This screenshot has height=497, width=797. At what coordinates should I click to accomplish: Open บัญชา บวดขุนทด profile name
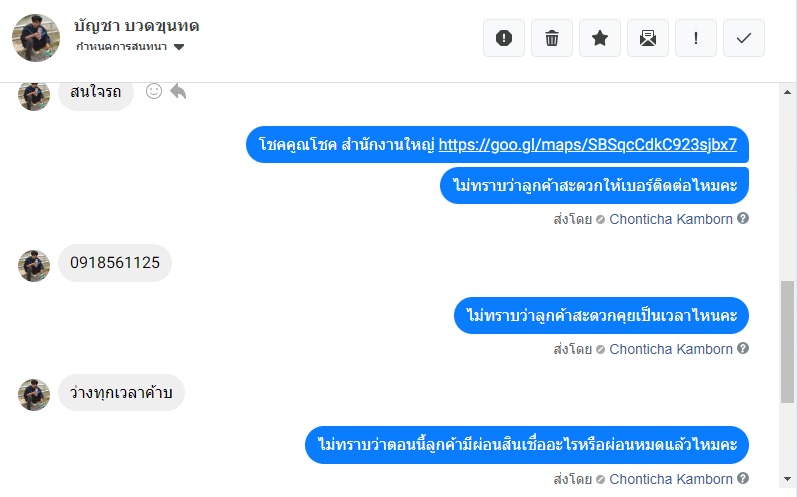pyautogui.click(x=136, y=26)
